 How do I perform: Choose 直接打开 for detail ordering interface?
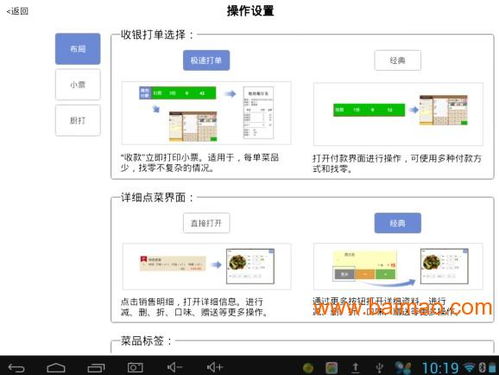tap(206, 223)
